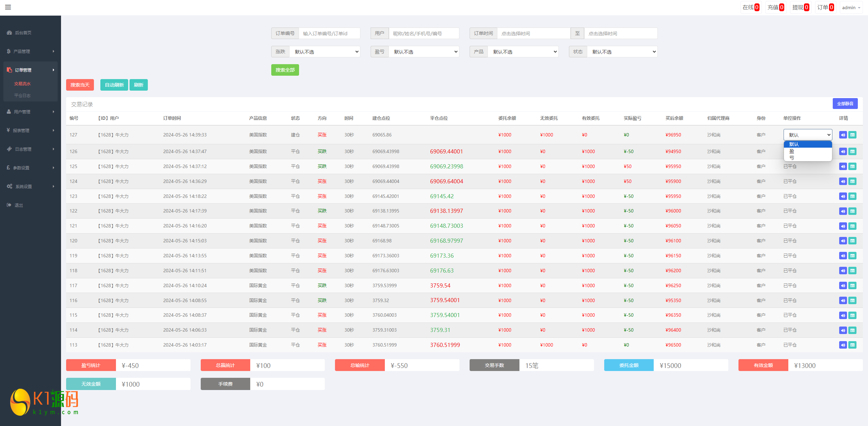
Task: Click the 系统设置 gears icon
Action: coord(9,186)
